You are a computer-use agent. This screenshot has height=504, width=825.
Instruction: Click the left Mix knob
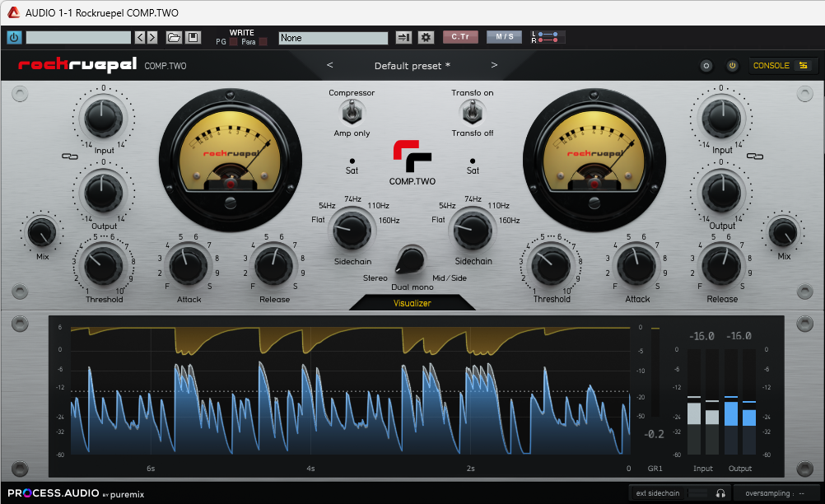[x=41, y=232]
